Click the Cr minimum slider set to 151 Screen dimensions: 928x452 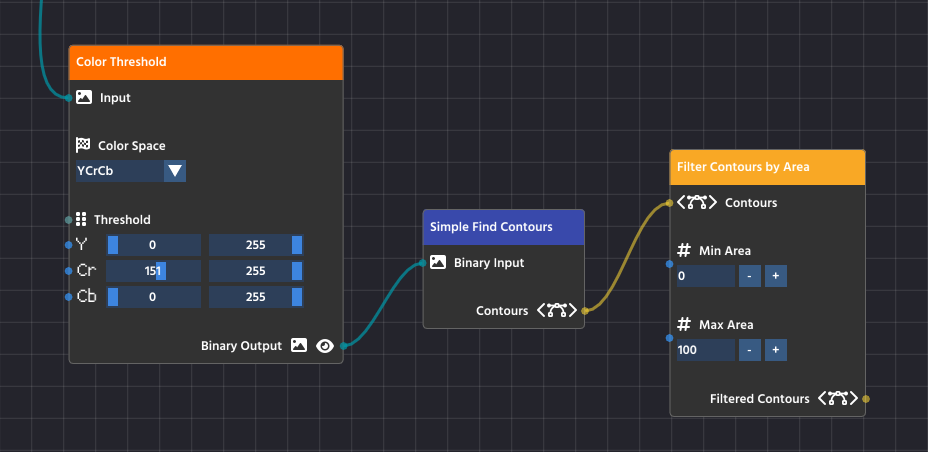153,271
